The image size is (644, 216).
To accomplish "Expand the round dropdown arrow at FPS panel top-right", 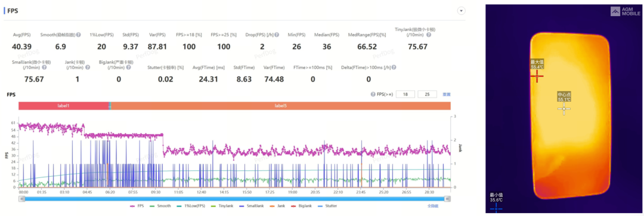I will coord(462,11).
